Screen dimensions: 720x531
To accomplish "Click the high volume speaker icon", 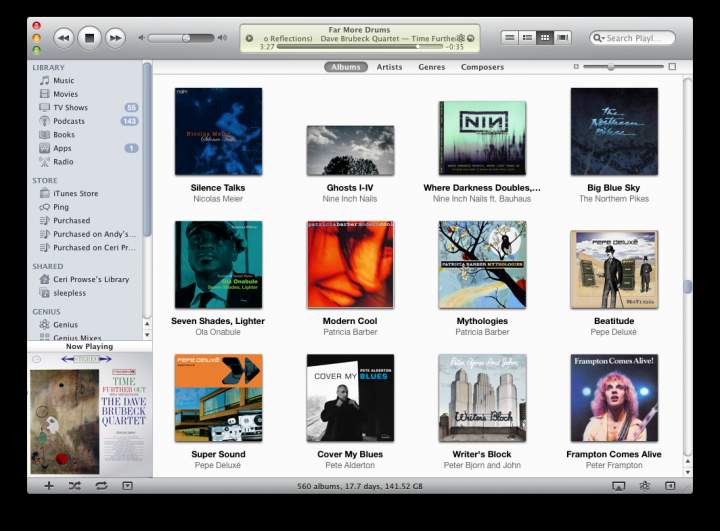I will click(x=222, y=38).
